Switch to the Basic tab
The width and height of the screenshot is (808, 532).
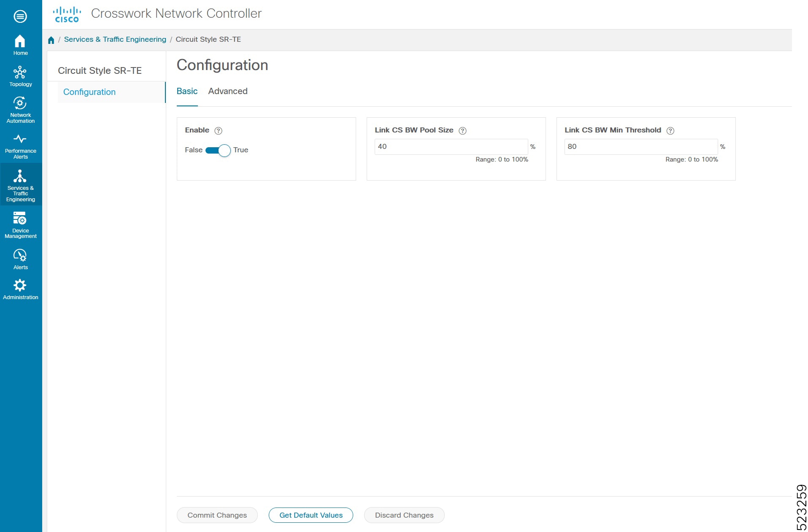[187, 91]
